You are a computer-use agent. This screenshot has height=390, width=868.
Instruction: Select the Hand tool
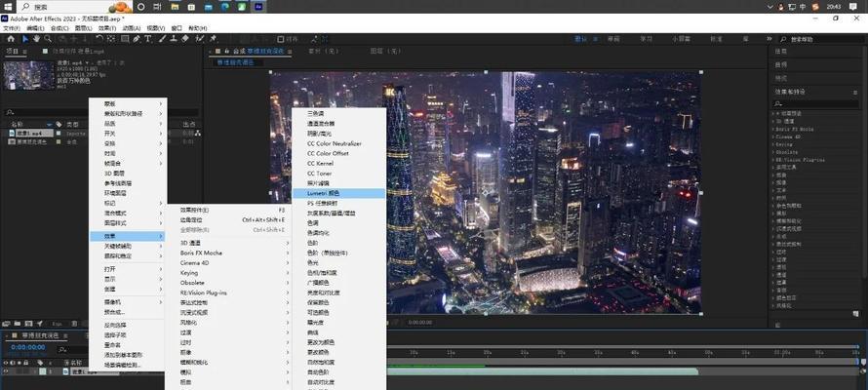(36, 39)
